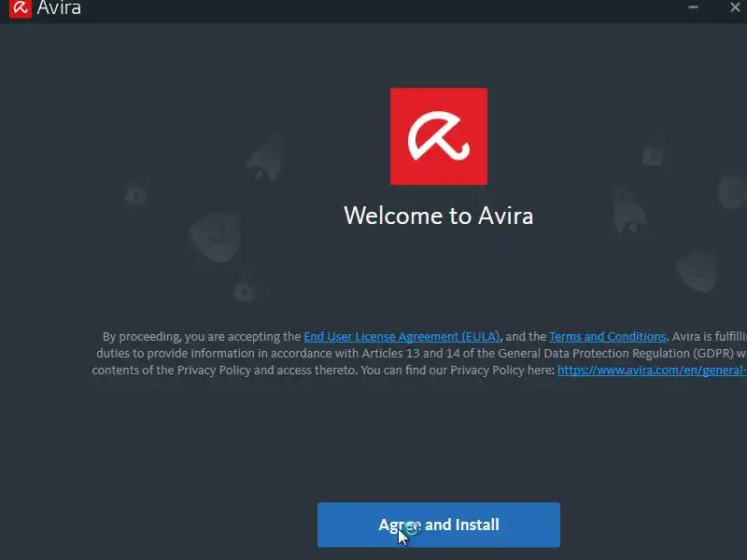The width and height of the screenshot is (747, 560).
Task: Click the Agree and Install button
Action: point(438,525)
